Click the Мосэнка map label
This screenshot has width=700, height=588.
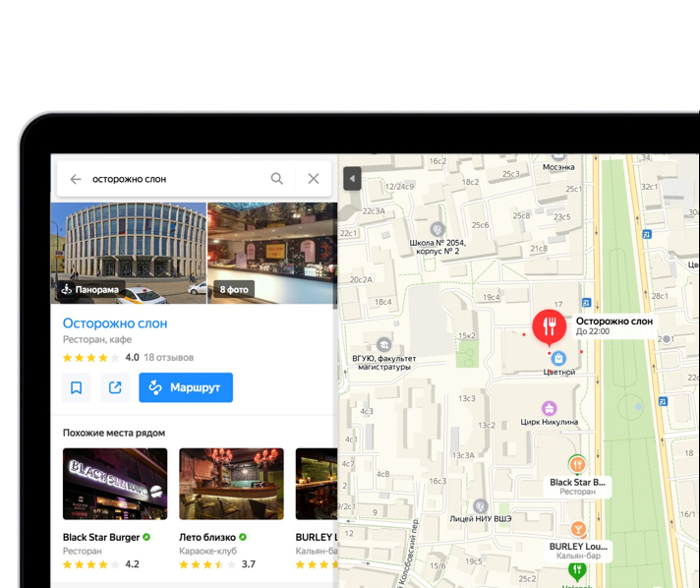[558, 167]
